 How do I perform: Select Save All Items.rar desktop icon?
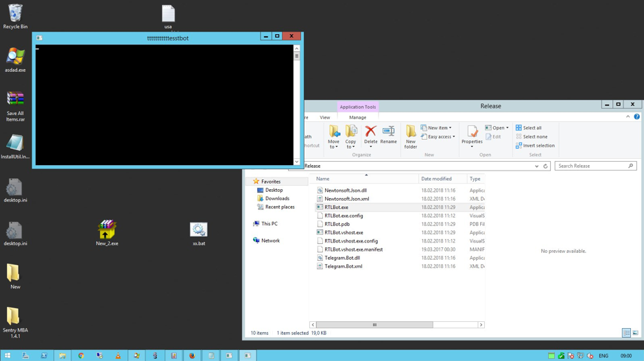(x=15, y=107)
